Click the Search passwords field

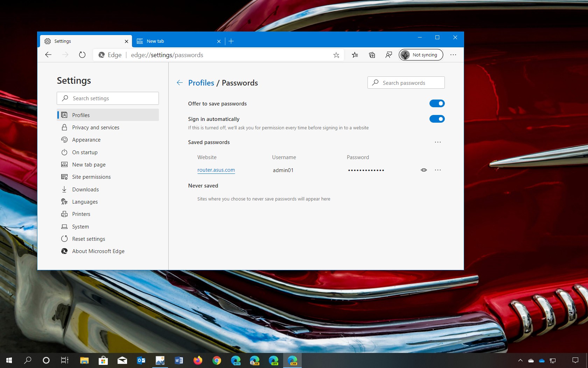click(406, 83)
